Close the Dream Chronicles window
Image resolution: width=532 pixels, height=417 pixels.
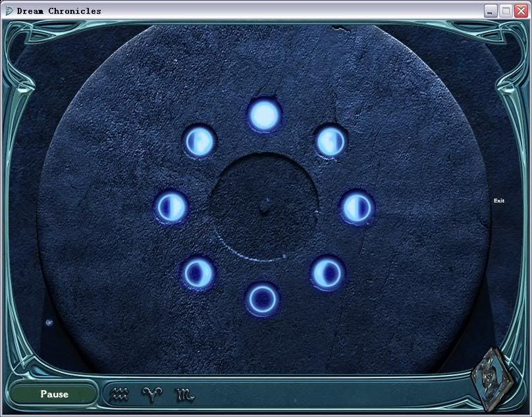(x=521, y=11)
